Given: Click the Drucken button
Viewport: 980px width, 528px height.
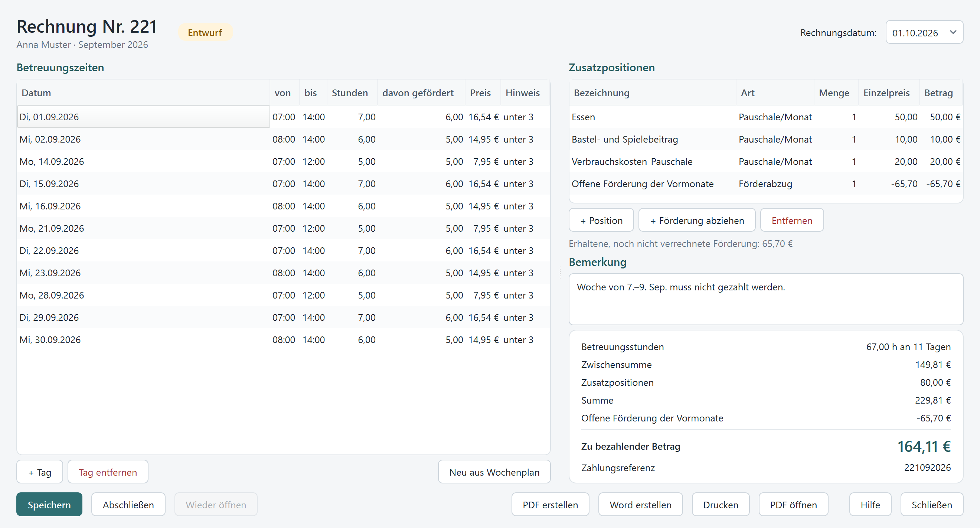Looking at the screenshot, I should pyautogui.click(x=721, y=504).
